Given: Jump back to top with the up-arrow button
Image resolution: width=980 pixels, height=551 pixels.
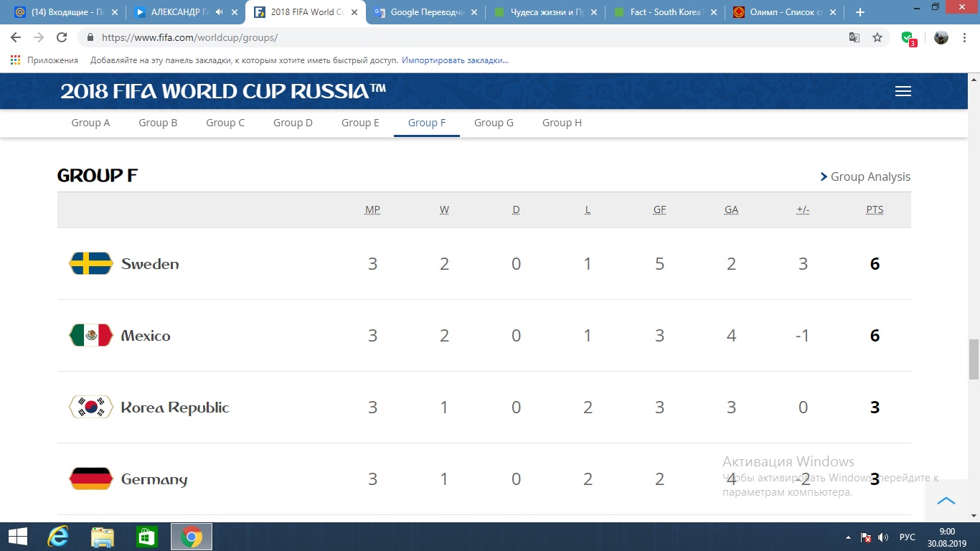Looking at the screenshot, I should click(x=946, y=501).
